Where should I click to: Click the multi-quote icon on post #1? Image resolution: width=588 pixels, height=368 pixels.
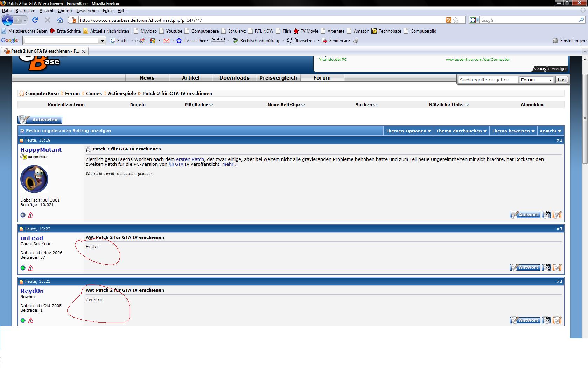point(546,215)
